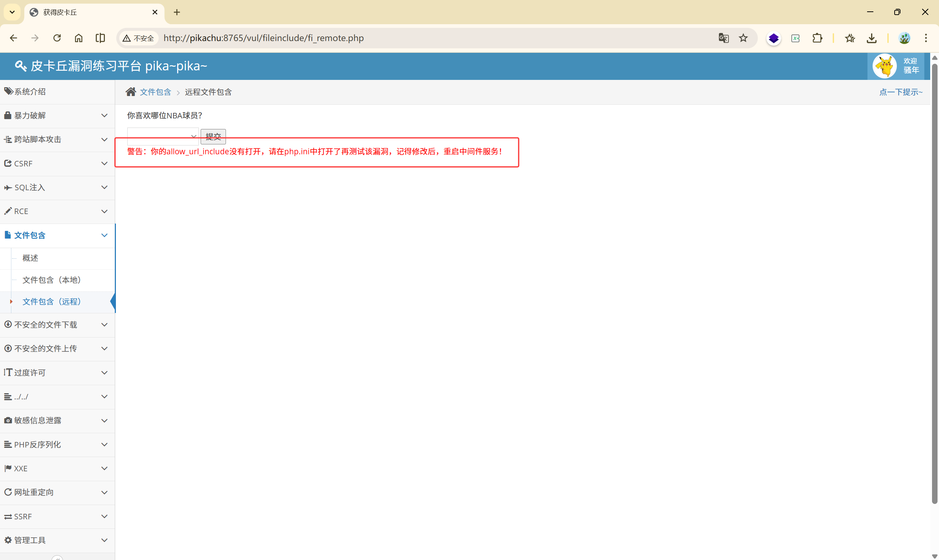Open the downloads icon

[x=872, y=38]
